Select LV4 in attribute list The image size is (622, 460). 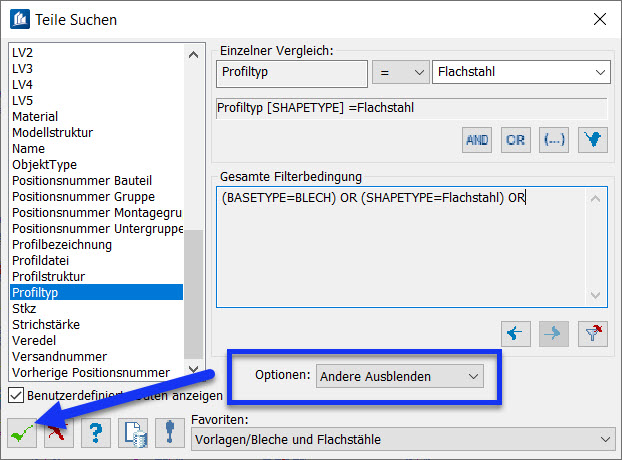[96, 84]
